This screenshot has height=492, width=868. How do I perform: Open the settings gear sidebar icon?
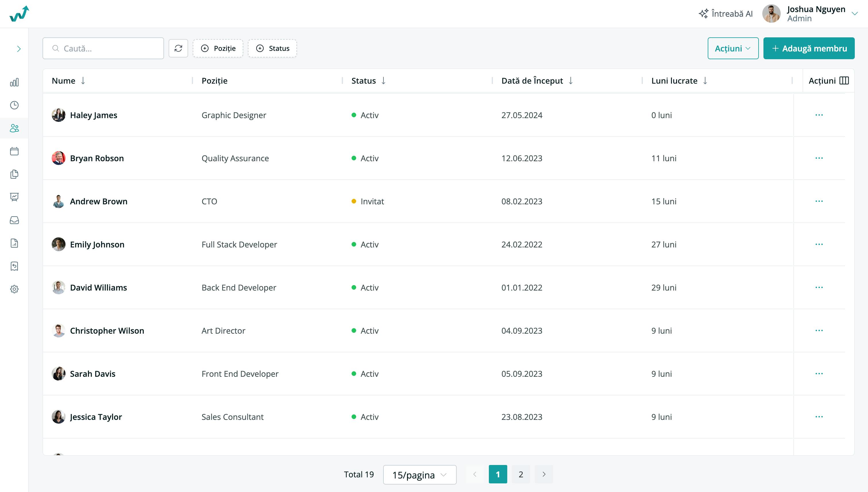click(14, 289)
